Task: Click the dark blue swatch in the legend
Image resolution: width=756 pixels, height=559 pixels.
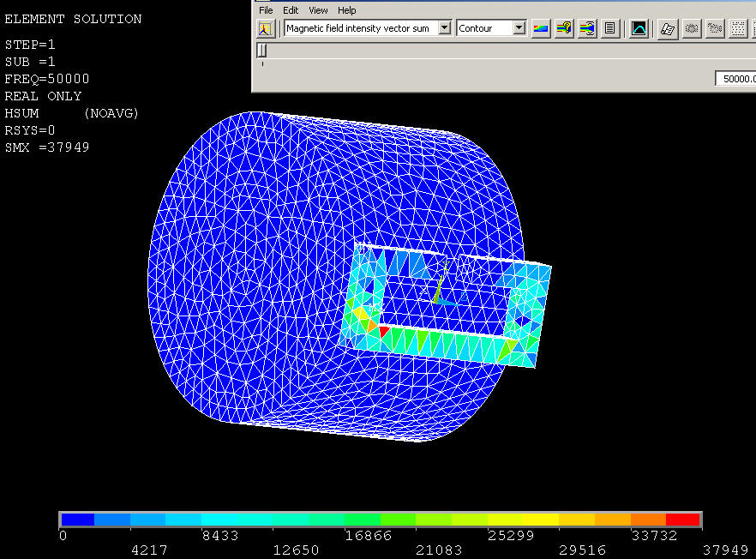Action: [77, 520]
